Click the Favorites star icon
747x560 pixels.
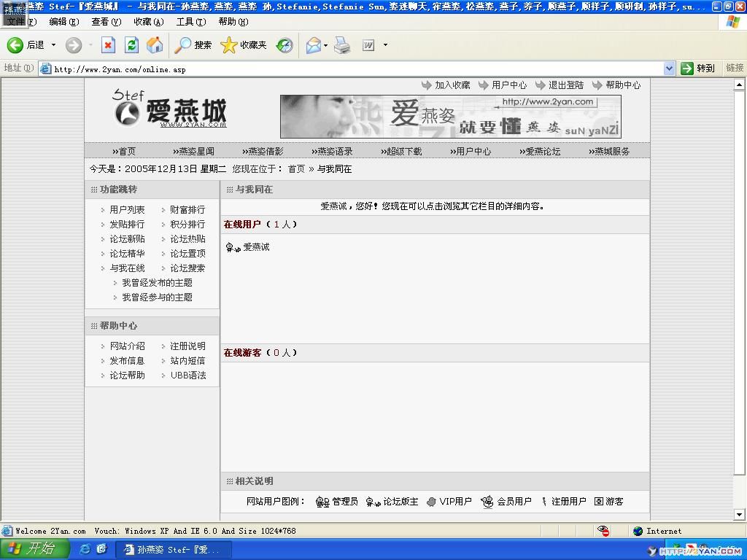229,45
